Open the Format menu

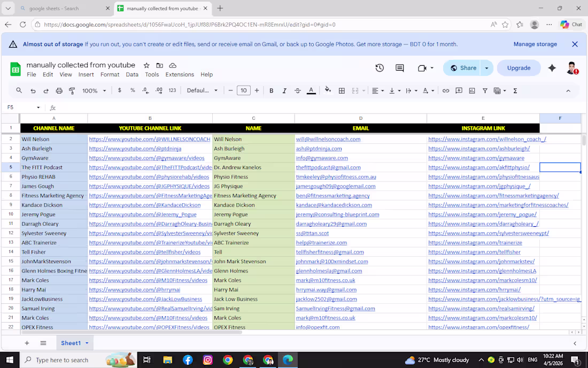pos(110,74)
